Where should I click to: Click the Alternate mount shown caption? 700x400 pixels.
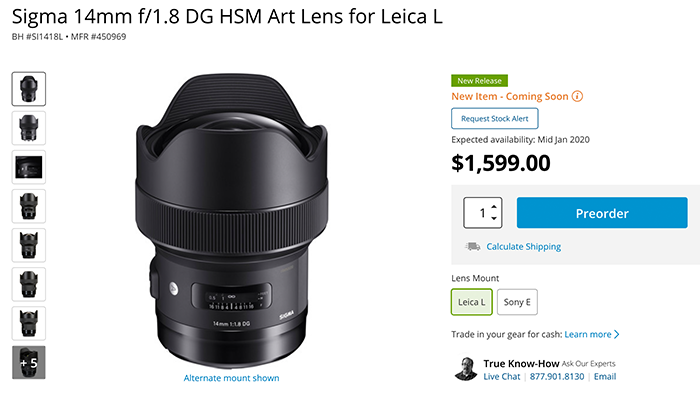point(231,378)
